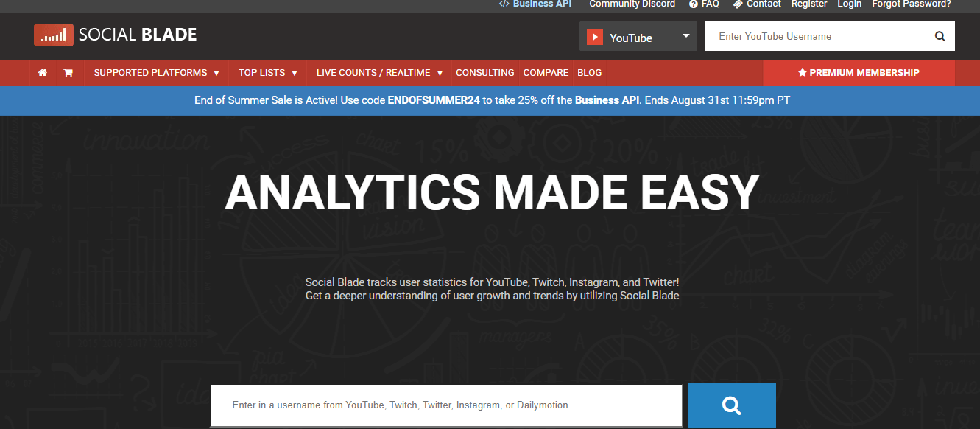Click the Premium Membership button
980x429 pixels.
point(859,73)
